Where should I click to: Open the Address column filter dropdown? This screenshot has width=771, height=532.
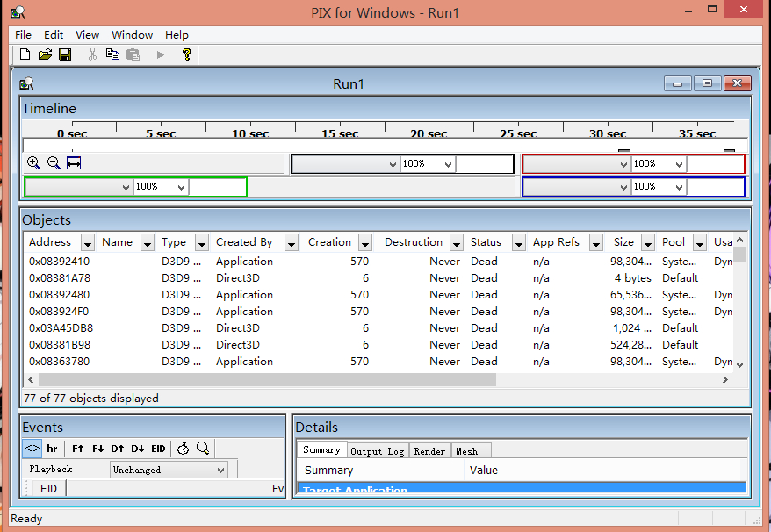coord(88,243)
